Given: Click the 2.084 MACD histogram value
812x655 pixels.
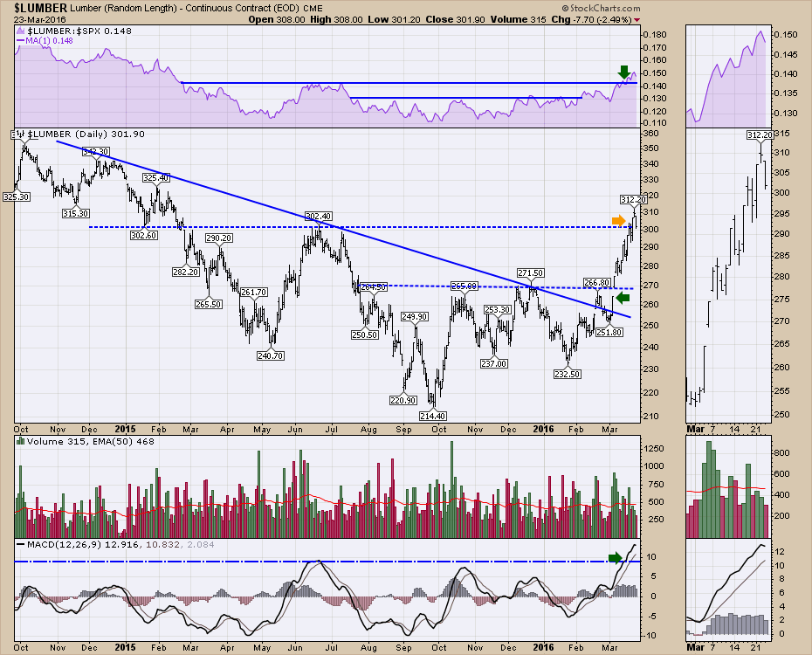Looking at the screenshot, I should pyautogui.click(x=199, y=545).
